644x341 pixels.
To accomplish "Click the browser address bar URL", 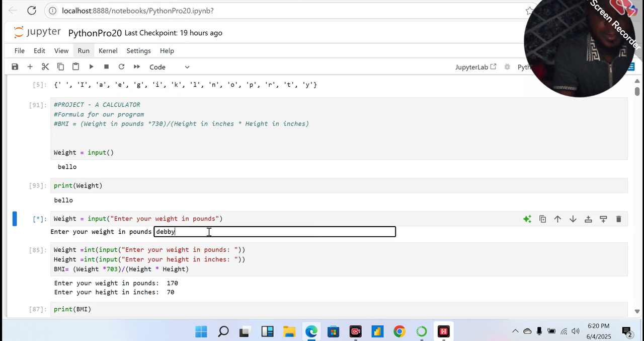I will pos(138,11).
